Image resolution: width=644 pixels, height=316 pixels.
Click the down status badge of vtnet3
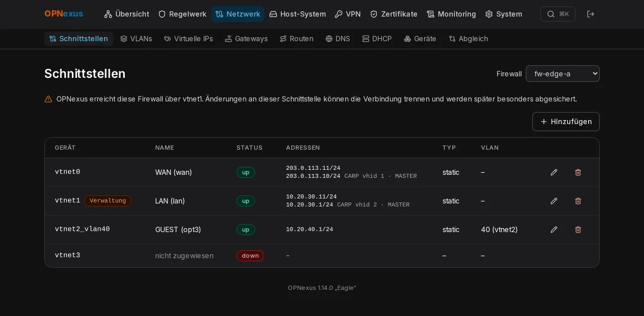tap(250, 256)
